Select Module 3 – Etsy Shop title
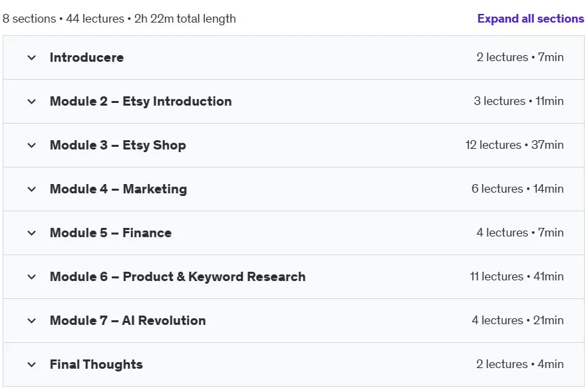588x390 pixels. pyautogui.click(x=118, y=145)
